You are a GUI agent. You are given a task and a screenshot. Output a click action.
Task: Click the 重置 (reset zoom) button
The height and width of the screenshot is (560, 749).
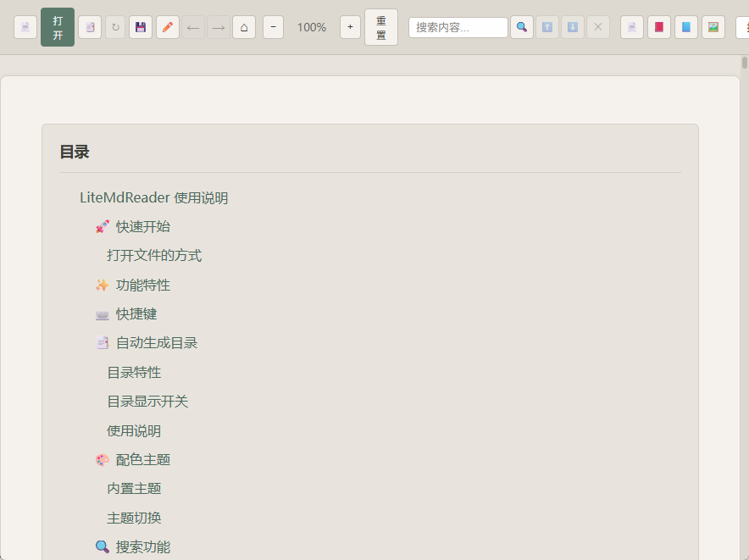point(381,27)
